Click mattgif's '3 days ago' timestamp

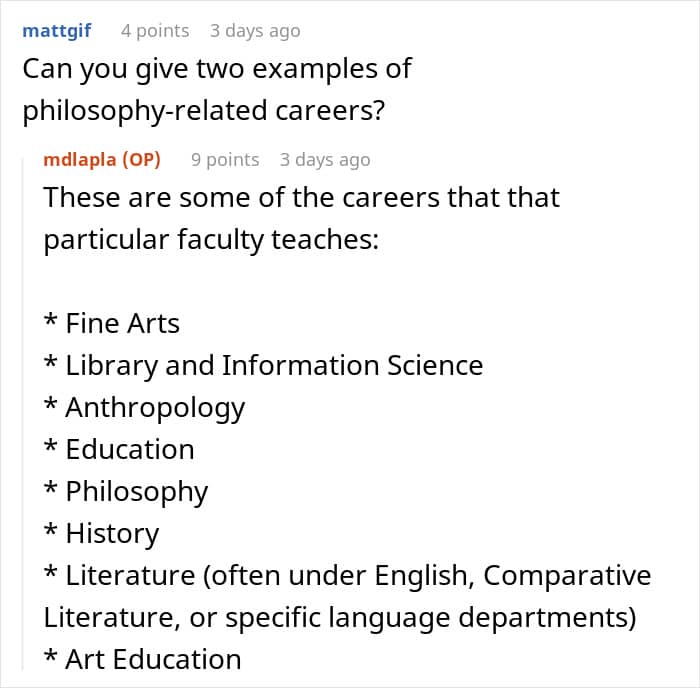point(255,30)
